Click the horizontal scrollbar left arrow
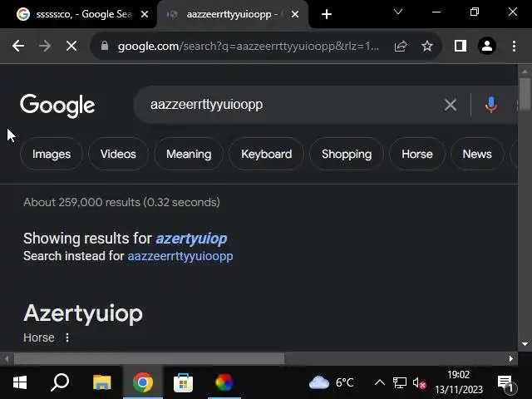This screenshot has height=399, width=532. coord(7,358)
